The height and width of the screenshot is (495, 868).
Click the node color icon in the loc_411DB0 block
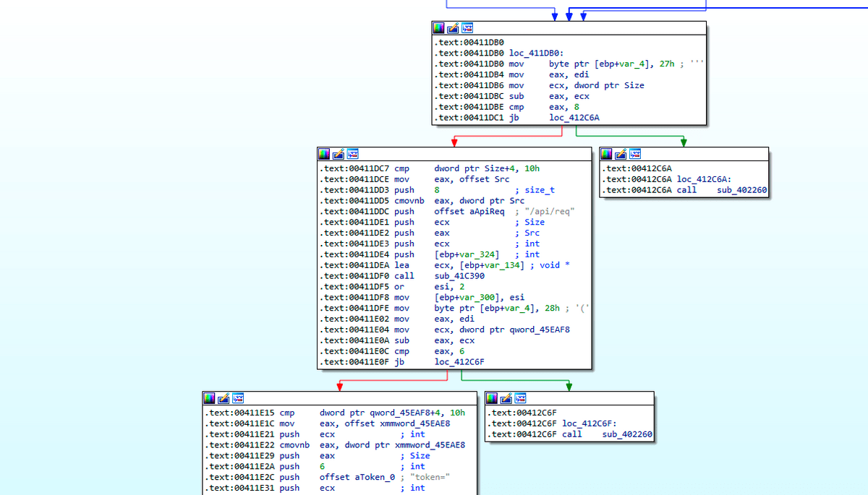438,28
